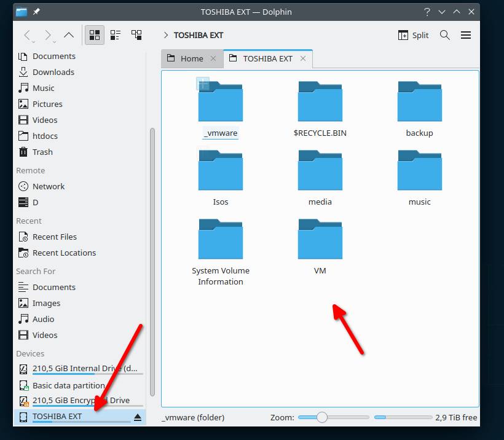This screenshot has width=504, height=440.
Task: Switch to Compact view mode
Action: click(x=116, y=35)
